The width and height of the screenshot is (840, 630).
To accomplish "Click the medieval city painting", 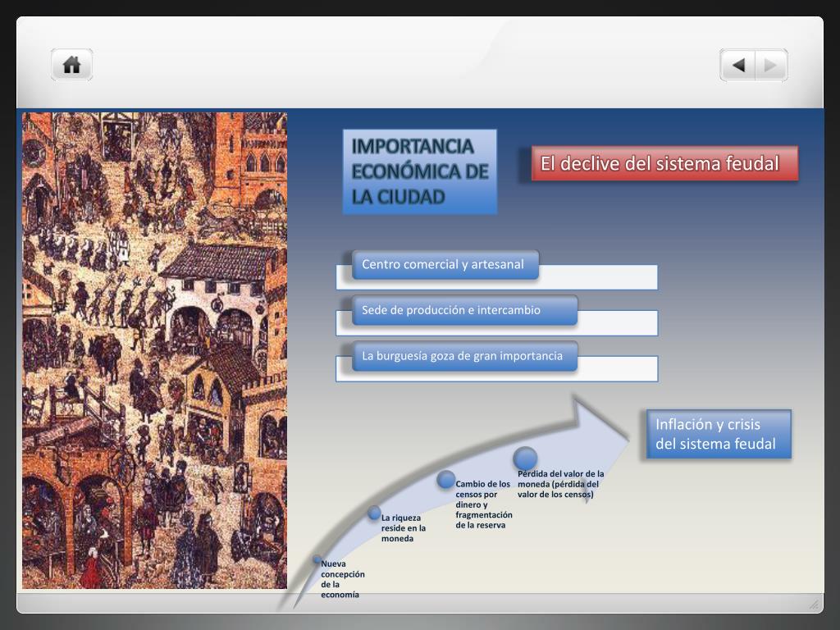I will click(154, 350).
